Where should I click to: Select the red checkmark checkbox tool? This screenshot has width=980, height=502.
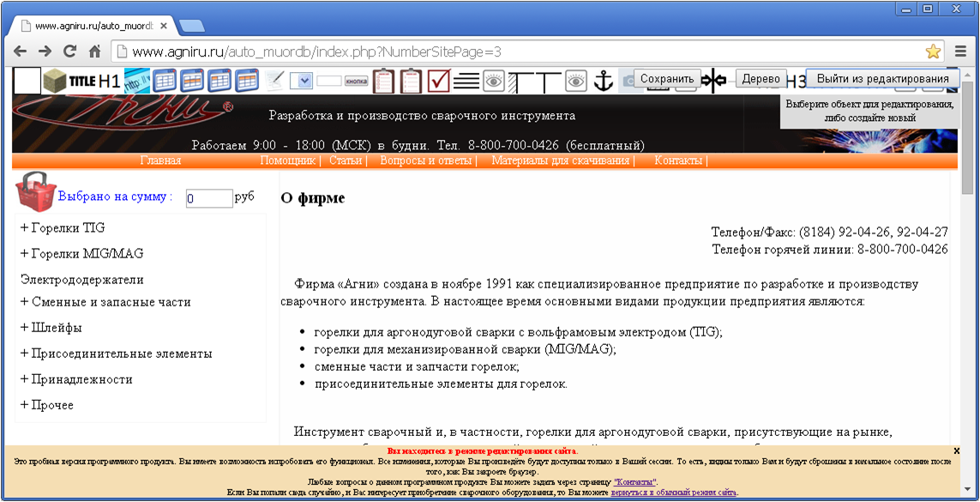439,81
